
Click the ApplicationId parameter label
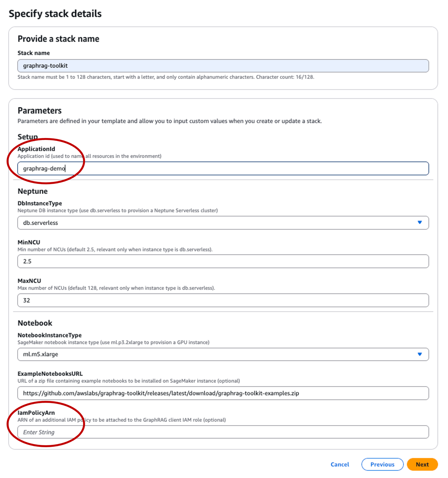[x=36, y=149]
